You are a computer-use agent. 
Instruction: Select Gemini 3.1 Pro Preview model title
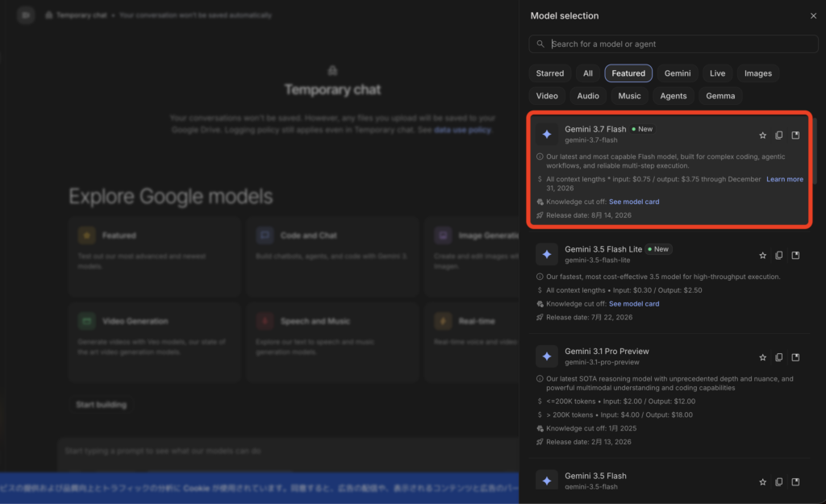pos(607,352)
